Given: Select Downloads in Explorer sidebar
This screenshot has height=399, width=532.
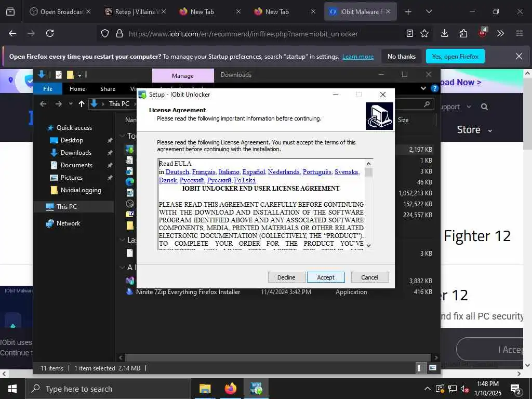Looking at the screenshot, I should [76, 153].
